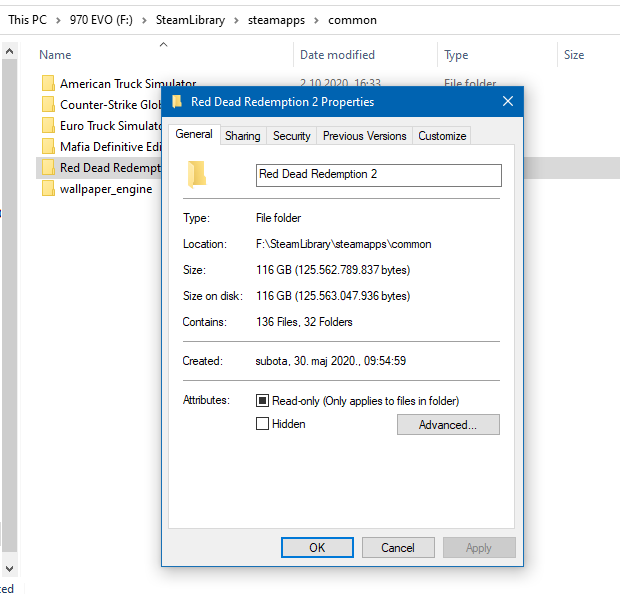This screenshot has height=599, width=620.
Task: Click the OK button
Action: pos(317,548)
